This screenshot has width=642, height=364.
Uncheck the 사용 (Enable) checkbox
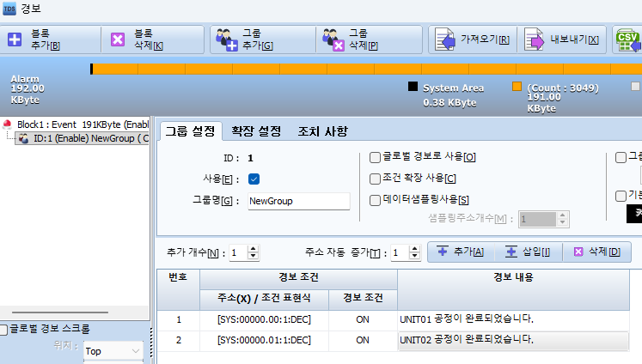[254, 179]
